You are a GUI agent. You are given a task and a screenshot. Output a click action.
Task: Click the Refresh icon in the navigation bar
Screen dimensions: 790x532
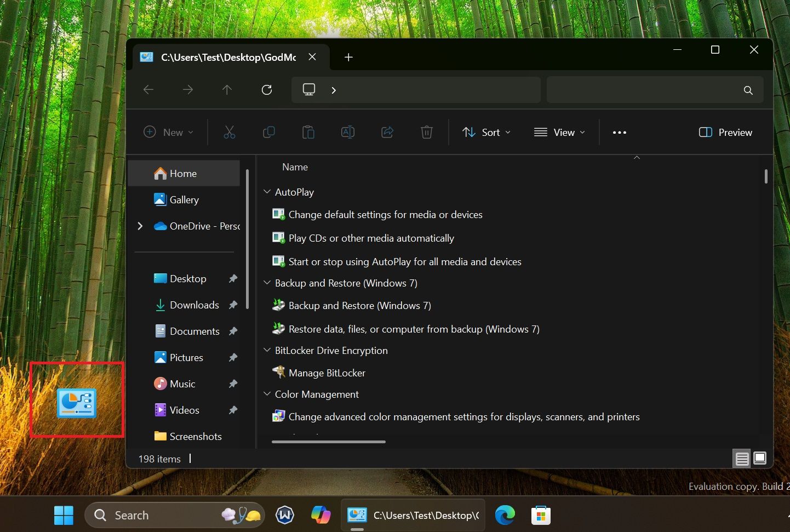click(267, 90)
